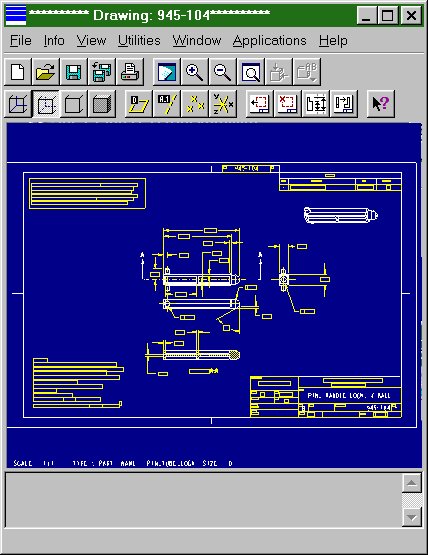Click the notes block at drawing top left
The width and height of the screenshot is (428, 555).
point(87,194)
